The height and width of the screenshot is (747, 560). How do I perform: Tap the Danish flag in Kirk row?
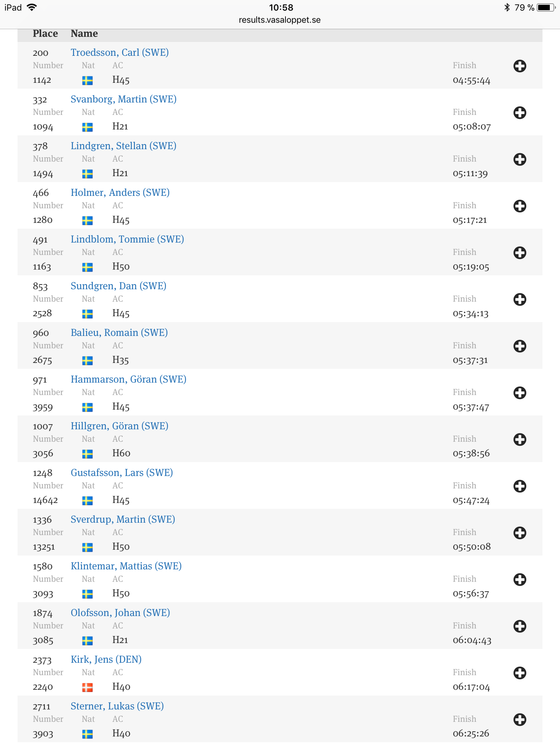87,687
